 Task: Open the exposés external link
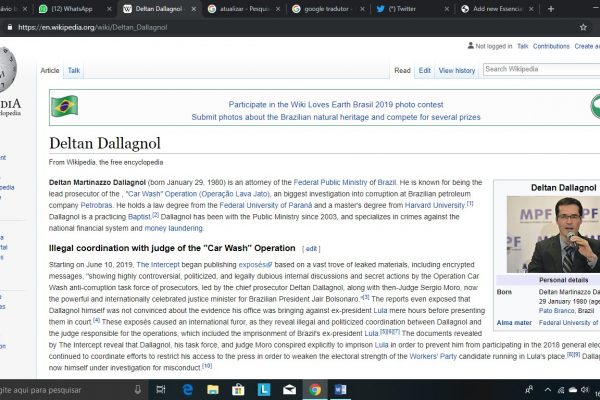tap(255, 265)
